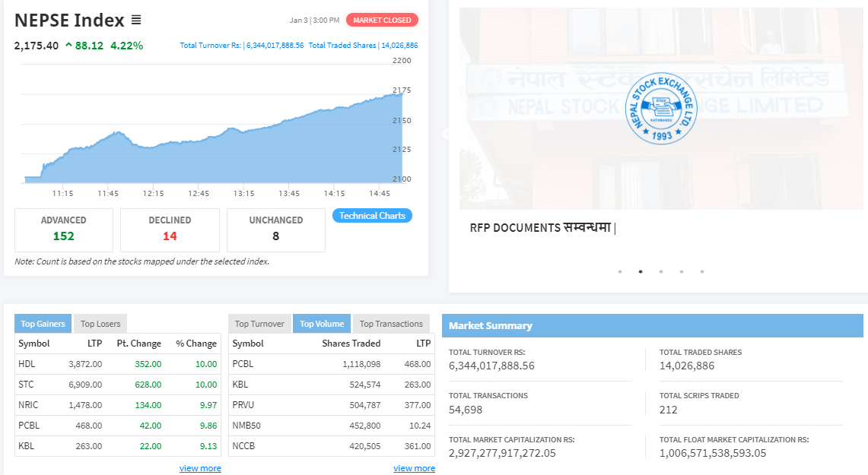Open the Top Transactions tab
This screenshot has width=868, height=475.
click(x=391, y=324)
